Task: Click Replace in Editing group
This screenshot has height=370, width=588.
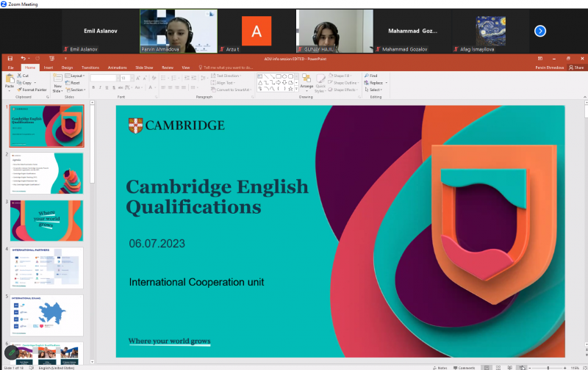Action: 374,83
